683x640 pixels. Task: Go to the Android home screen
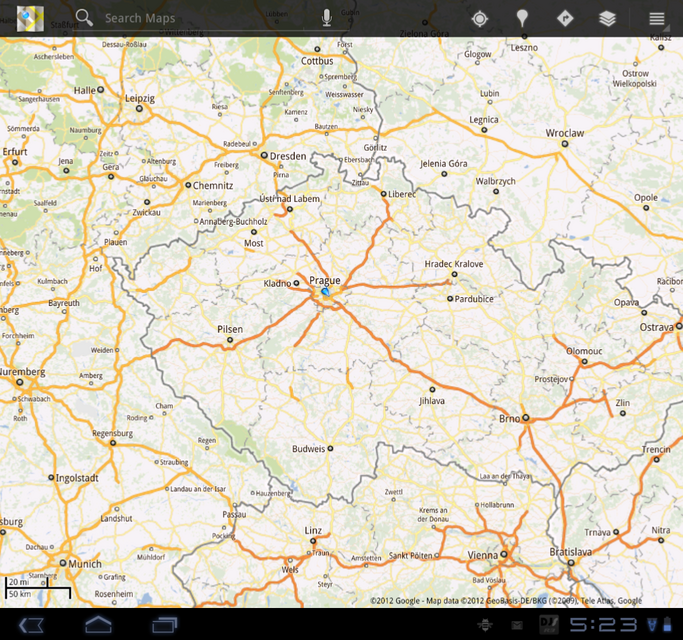tap(98, 625)
